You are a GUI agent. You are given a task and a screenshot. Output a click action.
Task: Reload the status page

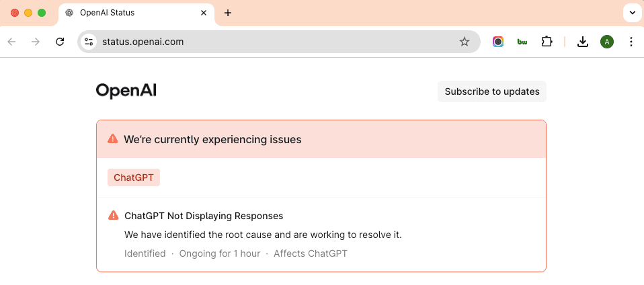coord(60,42)
